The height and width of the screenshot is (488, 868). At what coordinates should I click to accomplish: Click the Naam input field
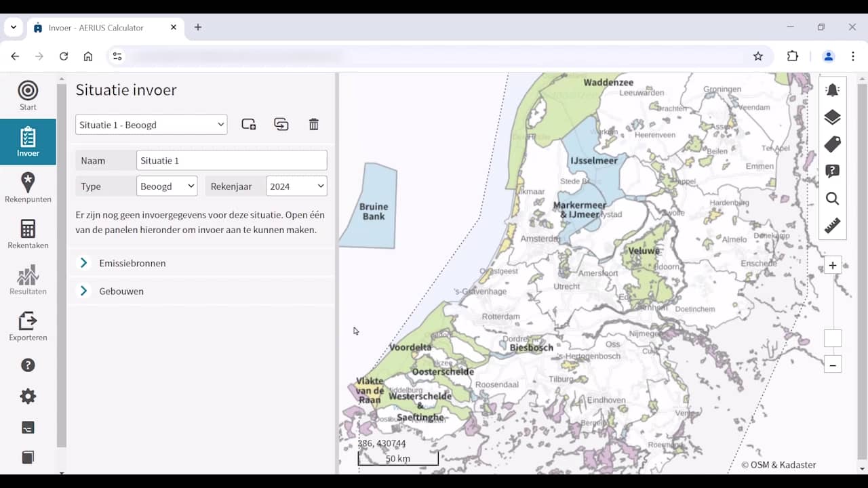pos(231,161)
